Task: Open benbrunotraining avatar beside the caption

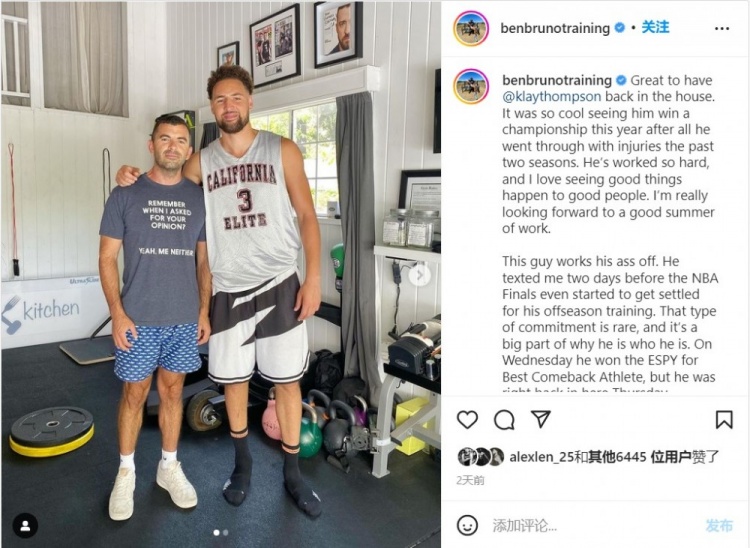Action: coord(471,87)
